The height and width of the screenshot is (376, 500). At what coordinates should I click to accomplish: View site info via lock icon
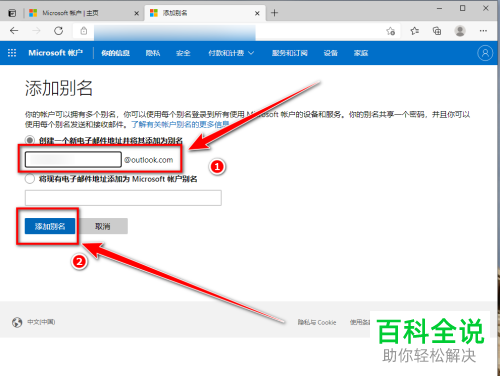84,31
